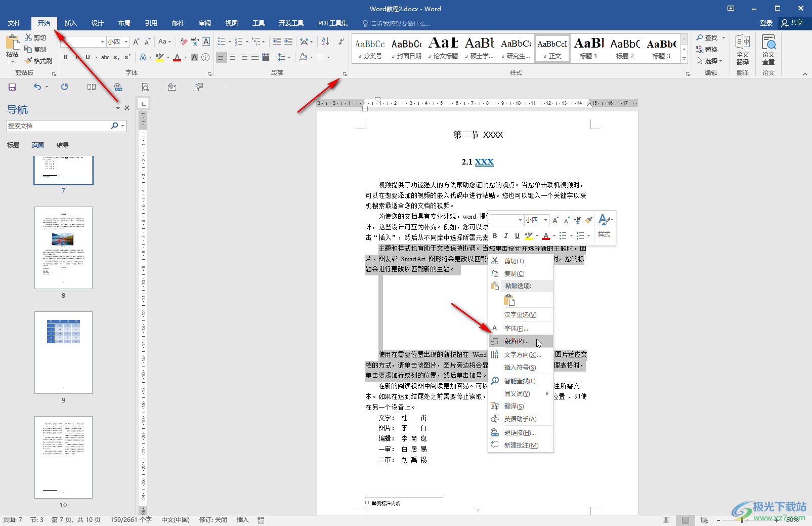Expand the Change Case Aa dropdown
Image resolution: width=812 pixels, height=526 pixels.
[165, 42]
